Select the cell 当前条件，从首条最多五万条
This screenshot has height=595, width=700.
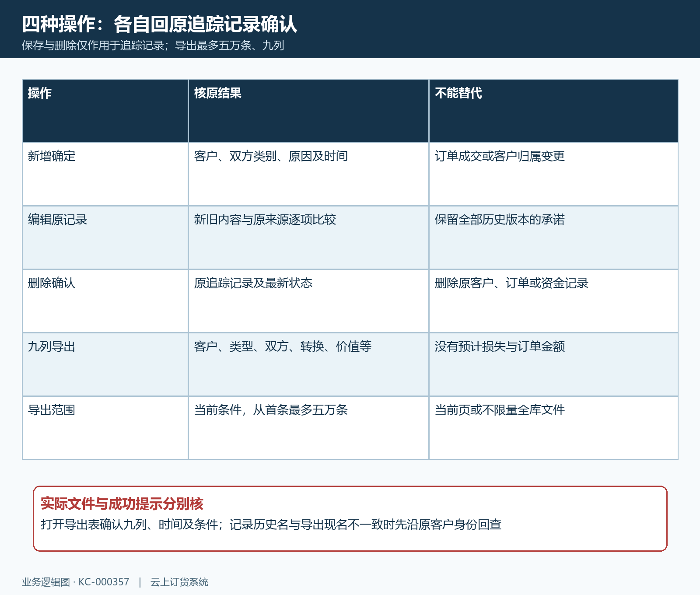[308, 428]
